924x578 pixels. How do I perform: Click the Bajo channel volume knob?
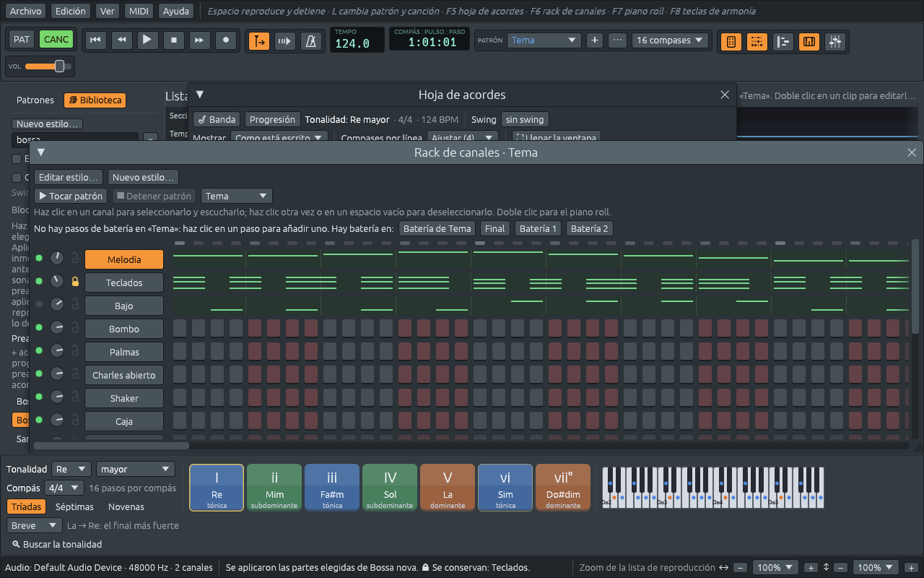point(57,305)
